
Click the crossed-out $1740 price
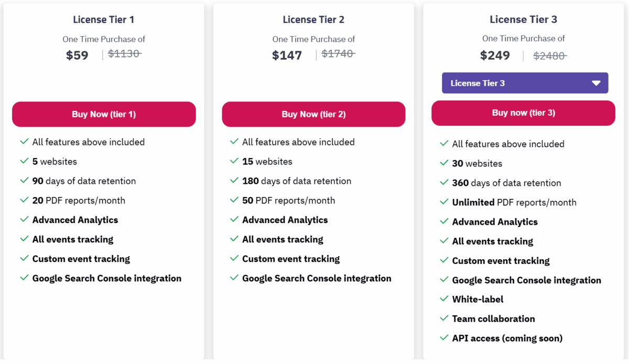pos(338,53)
